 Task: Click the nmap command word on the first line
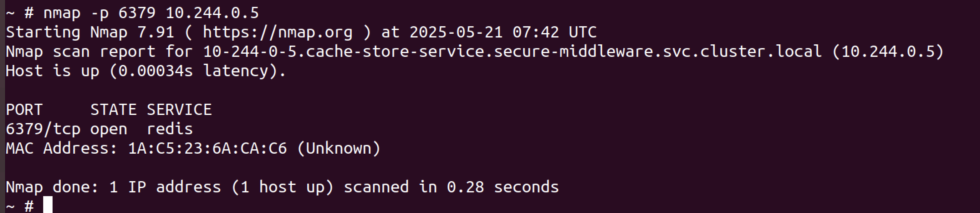[x=62, y=13]
